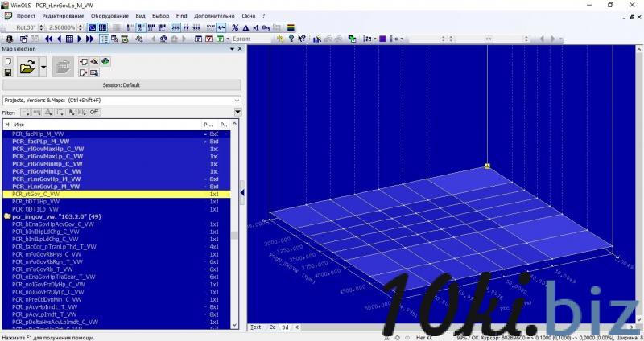The image size is (644, 341).
Task: Click the fast forward double-arrow icon
Action: [x=91, y=39]
